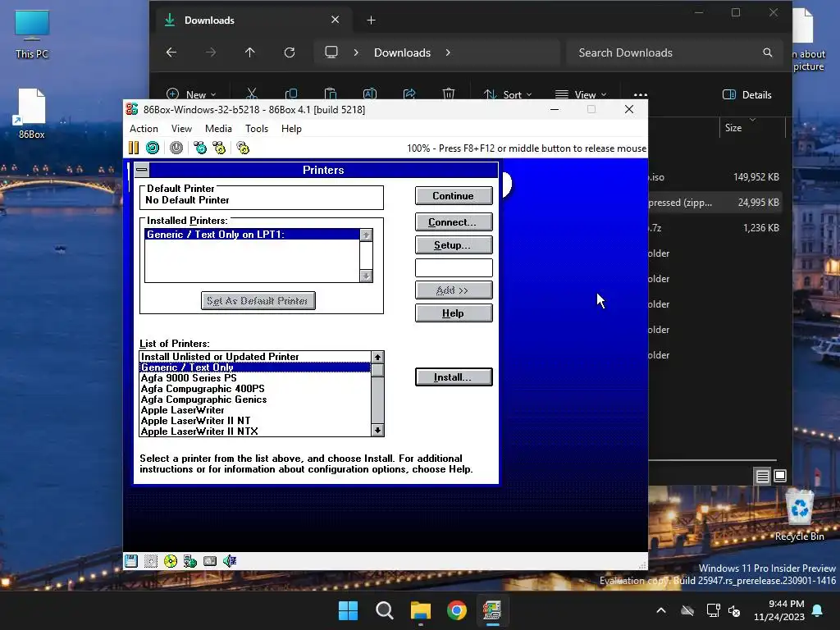
Task: Click the Paste icon in File Explorer
Action: (x=331, y=94)
